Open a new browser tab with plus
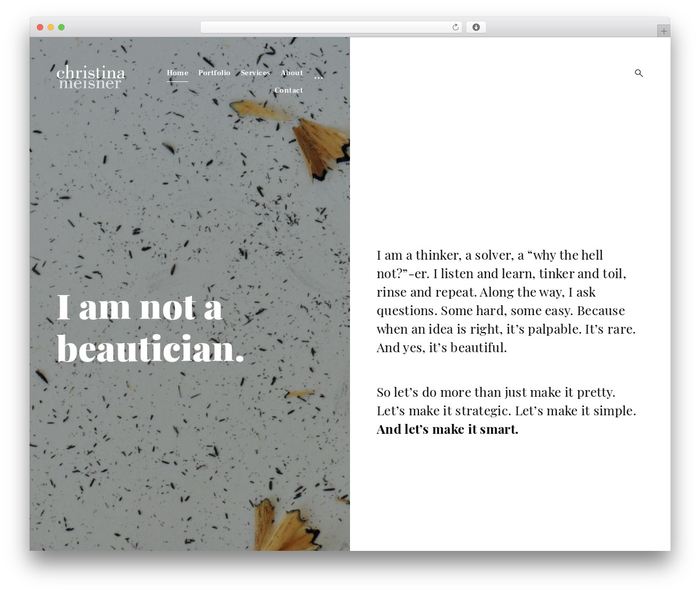This screenshot has height=593, width=700. [x=663, y=31]
